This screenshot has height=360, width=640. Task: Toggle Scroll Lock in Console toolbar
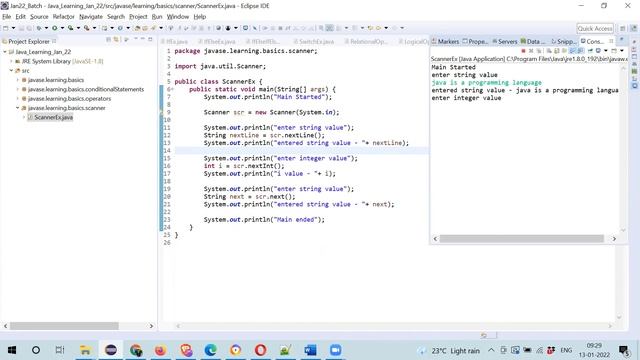[x=556, y=51]
